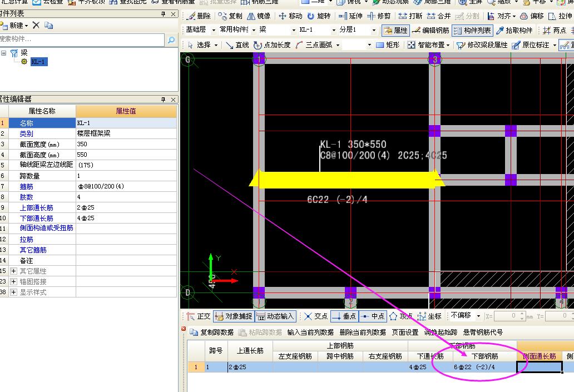Click the 编辑钢筋 edit rebar button
The height and width of the screenshot is (392, 574).
pyautogui.click(x=431, y=31)
